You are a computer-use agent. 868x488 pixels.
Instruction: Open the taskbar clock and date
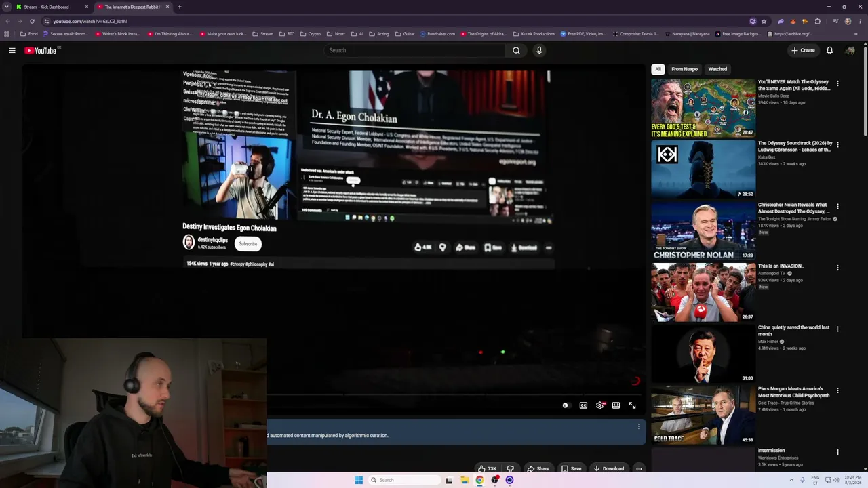[x=852, y=480]
